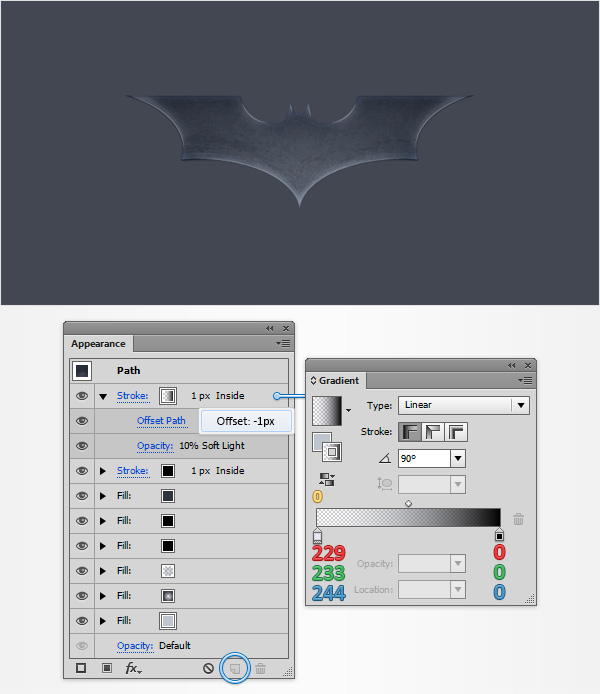Click the bat logo on the canvas
600x694 pixels.
[300, 148]
